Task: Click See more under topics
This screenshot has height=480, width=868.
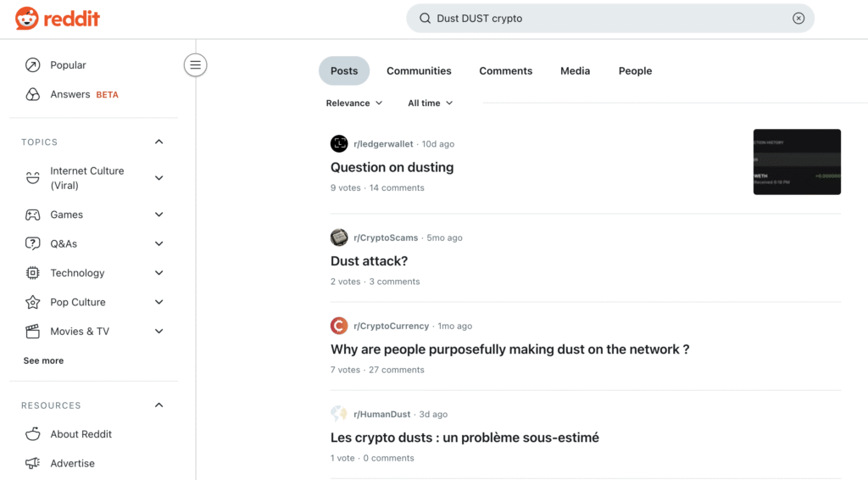Action: click(x=43, y=360)
